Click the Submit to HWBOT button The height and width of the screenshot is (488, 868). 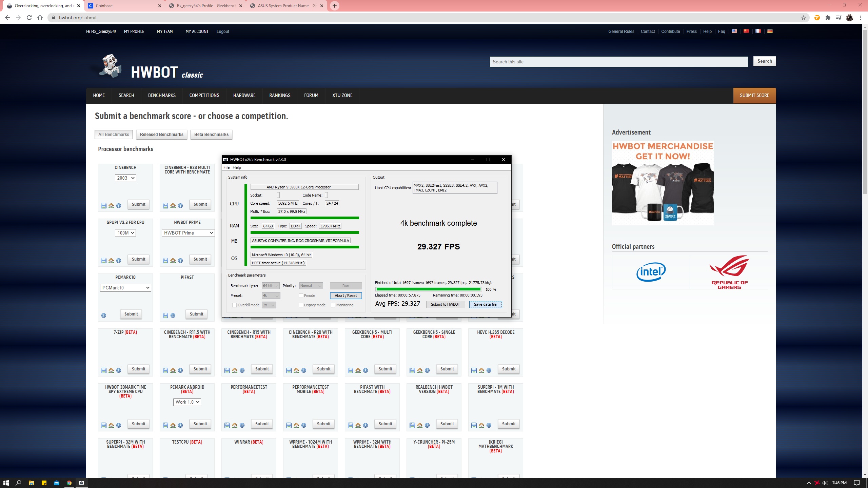point(445,304)
